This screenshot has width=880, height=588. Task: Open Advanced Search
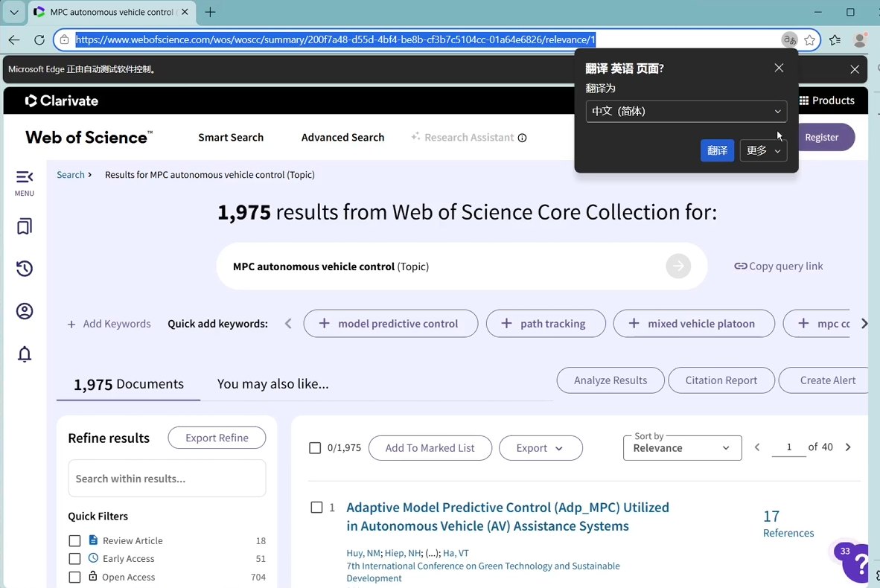coord(342,138)
